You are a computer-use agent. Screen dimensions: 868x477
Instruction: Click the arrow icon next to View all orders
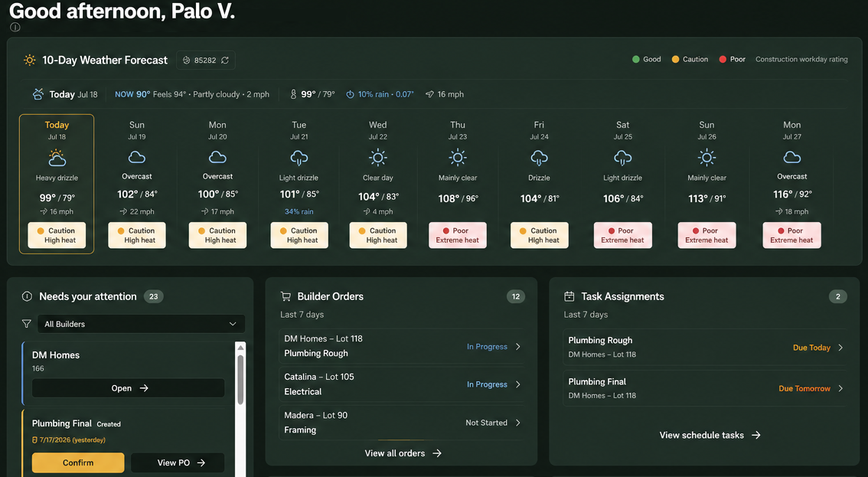pyautogui.click(x=437, y=453)
